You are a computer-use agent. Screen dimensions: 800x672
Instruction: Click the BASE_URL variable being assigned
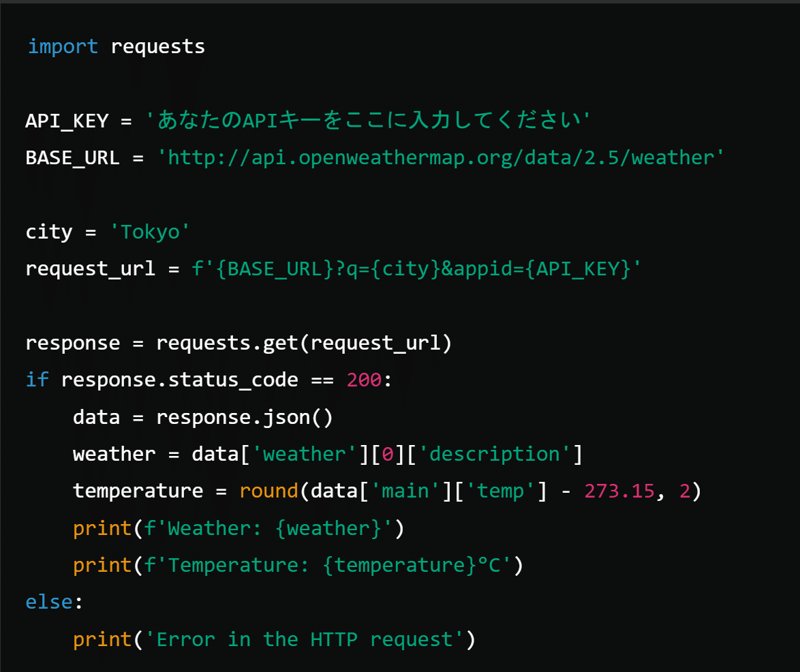coord(72,157)
